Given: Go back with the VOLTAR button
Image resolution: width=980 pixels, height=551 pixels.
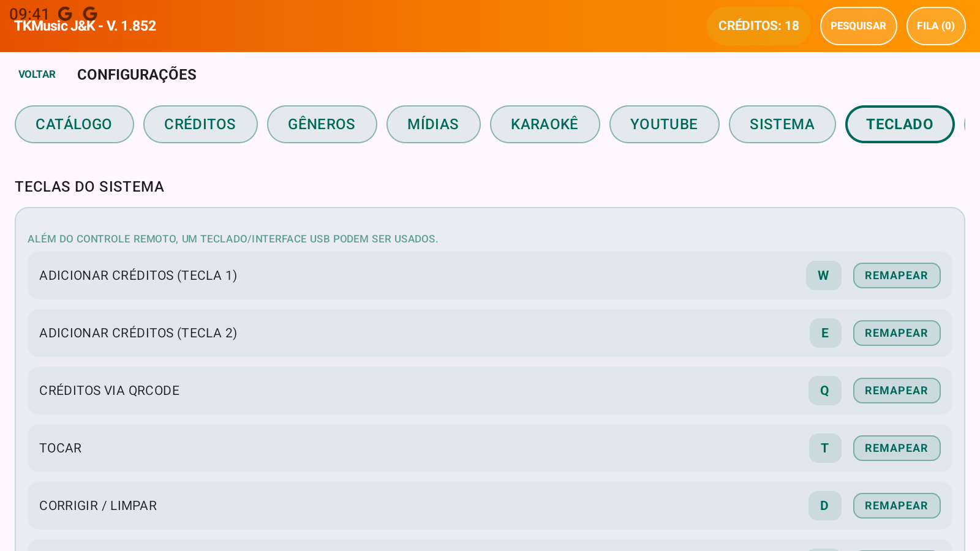Looking at the screenshot, I should coord(37,74).
